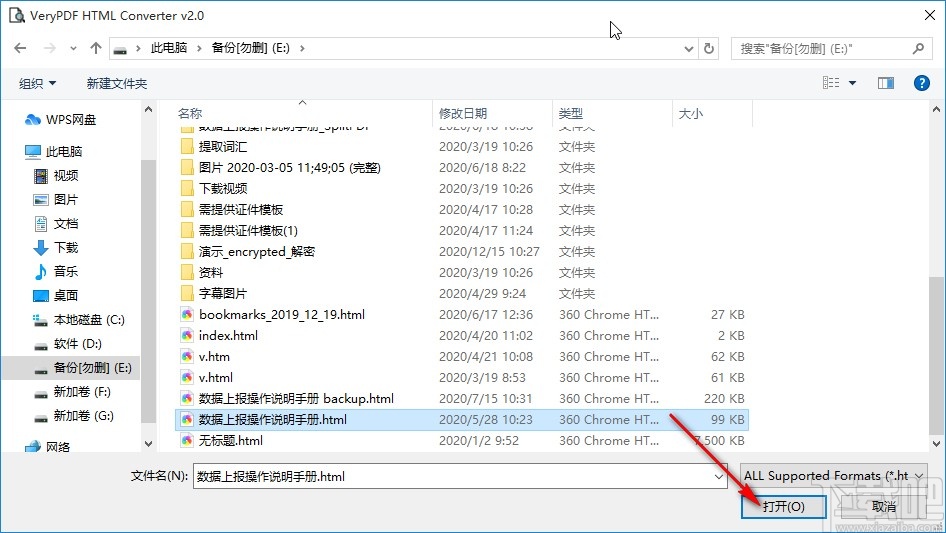Open recent locations dropdown chevron
Viewport: 946px width, 533px height.
tap(73, 48)
